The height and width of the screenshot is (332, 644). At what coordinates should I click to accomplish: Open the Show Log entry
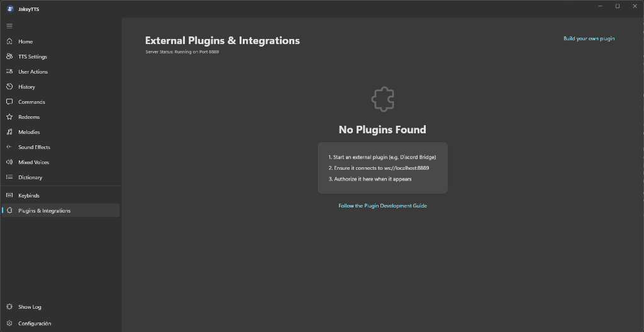(61, 307)
